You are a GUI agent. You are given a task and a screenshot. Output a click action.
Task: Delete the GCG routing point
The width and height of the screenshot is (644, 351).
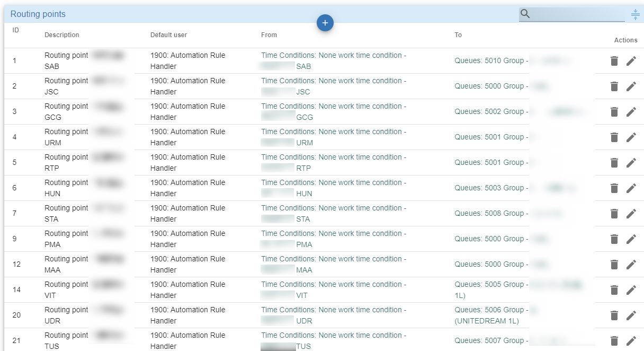pos(614,112)
